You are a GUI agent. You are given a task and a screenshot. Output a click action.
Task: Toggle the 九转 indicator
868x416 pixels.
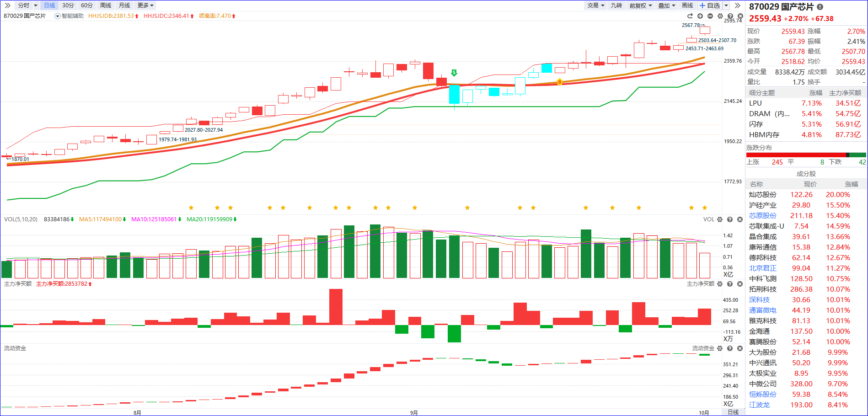(616, 5)
